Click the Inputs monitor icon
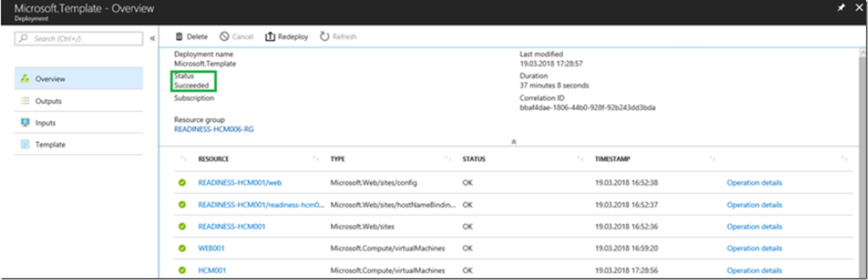 [x=25, y=122]
